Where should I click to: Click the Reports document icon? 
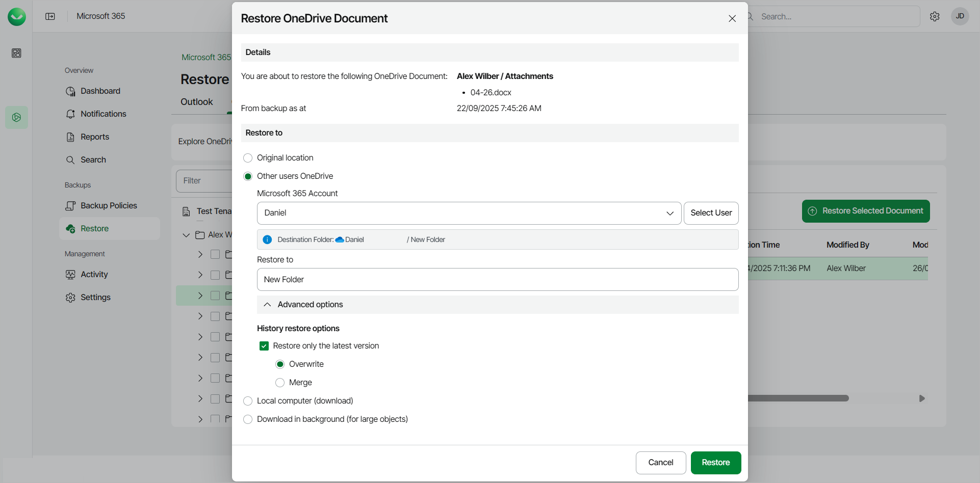coord(70,137)
